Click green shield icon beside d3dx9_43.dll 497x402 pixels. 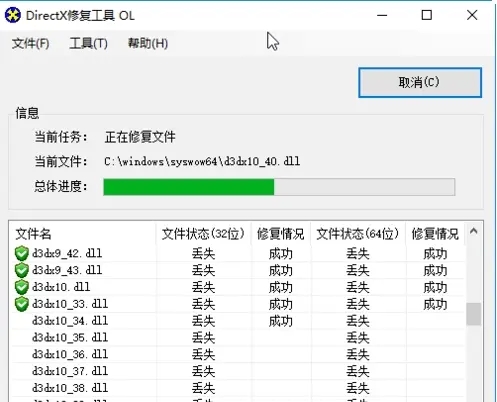[x=22, y=270]
